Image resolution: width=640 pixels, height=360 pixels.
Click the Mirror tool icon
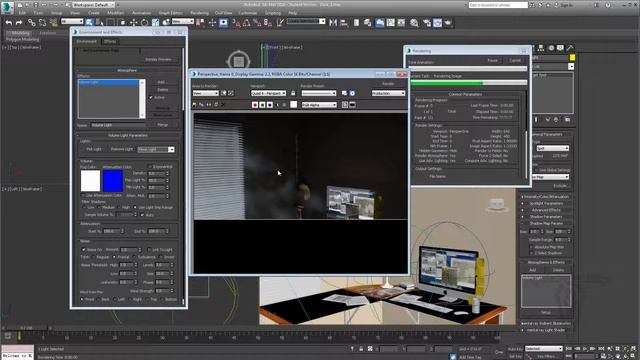click(x=333, y=22)
